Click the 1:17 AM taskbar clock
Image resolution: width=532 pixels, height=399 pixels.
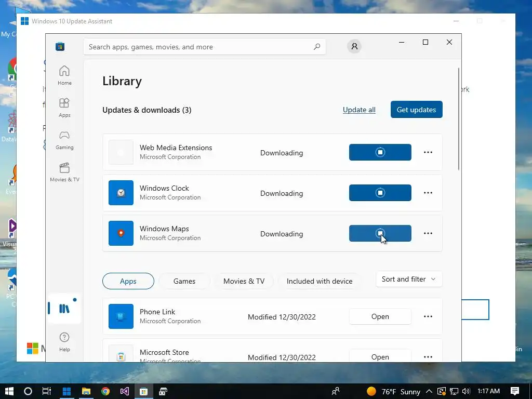tap(488, 391)
